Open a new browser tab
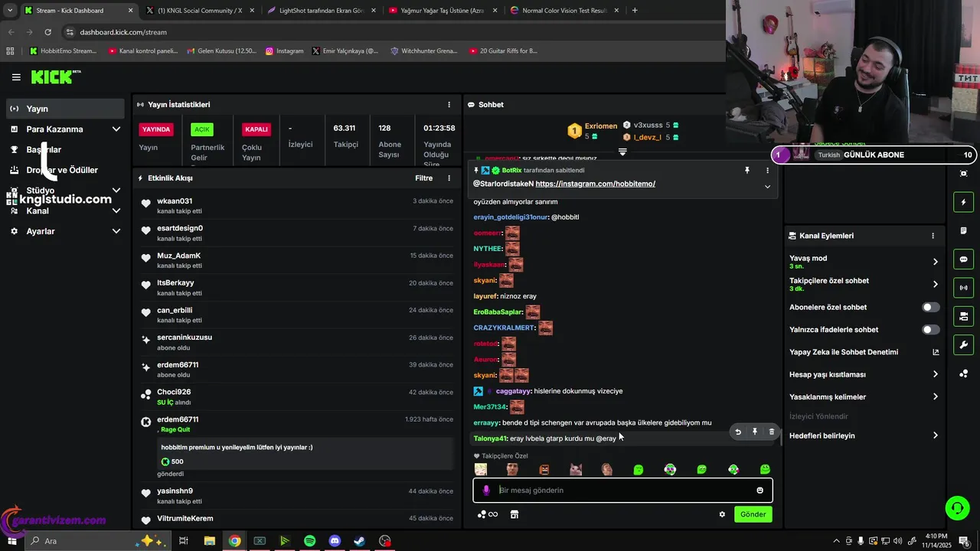 [635, 11]
